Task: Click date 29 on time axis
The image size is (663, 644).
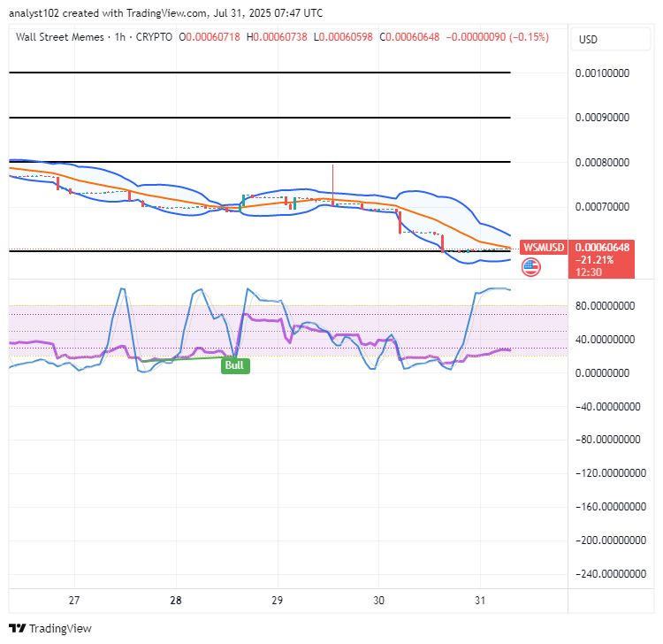Action: coord(278,601)
